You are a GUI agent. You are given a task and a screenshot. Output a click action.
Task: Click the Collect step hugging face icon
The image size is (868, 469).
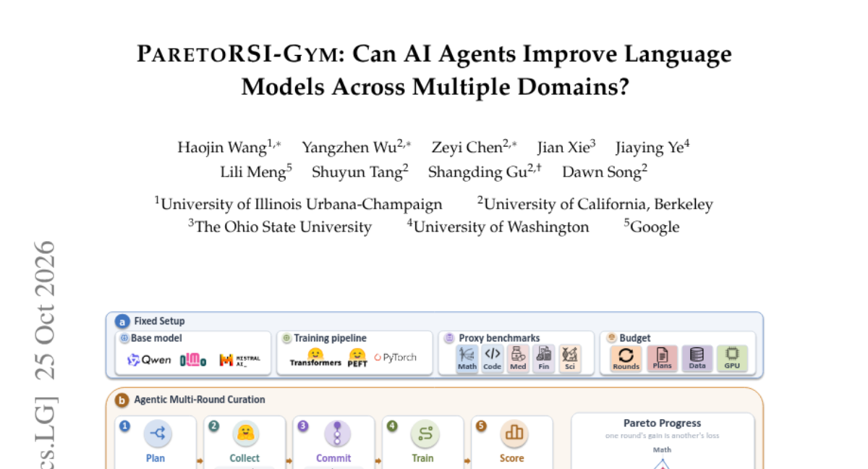(246, 434)
